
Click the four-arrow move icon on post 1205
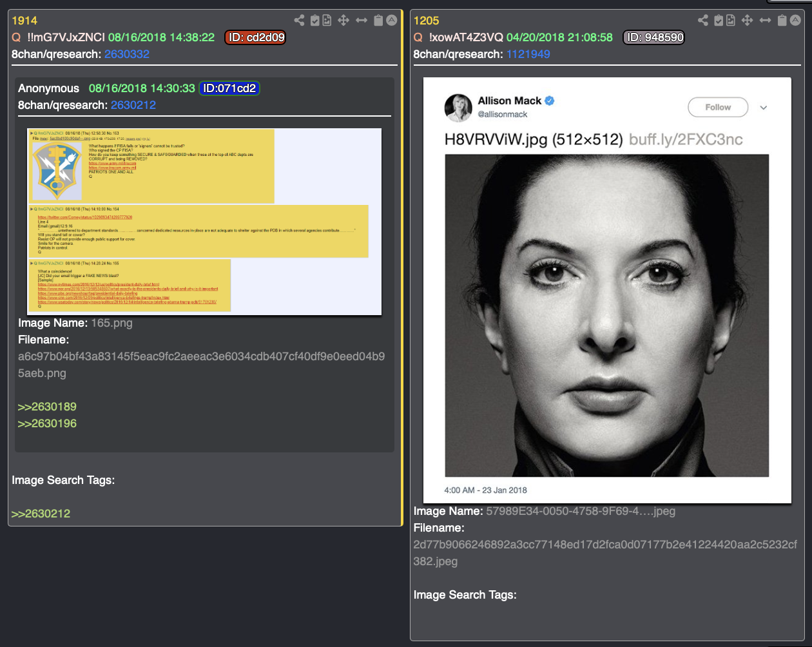click(x=747, y=21)
